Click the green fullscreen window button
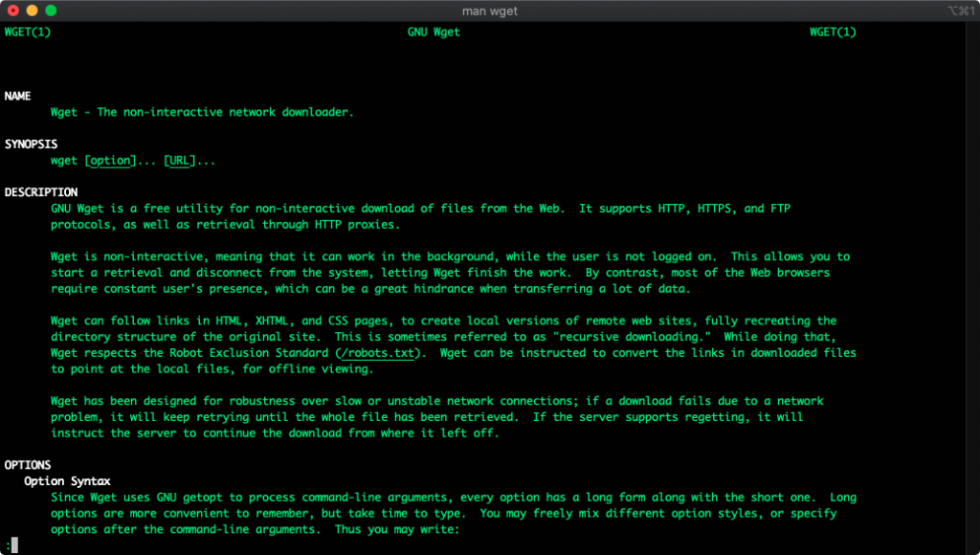This screenshot has height=555, width=980. tap(52, 11)
